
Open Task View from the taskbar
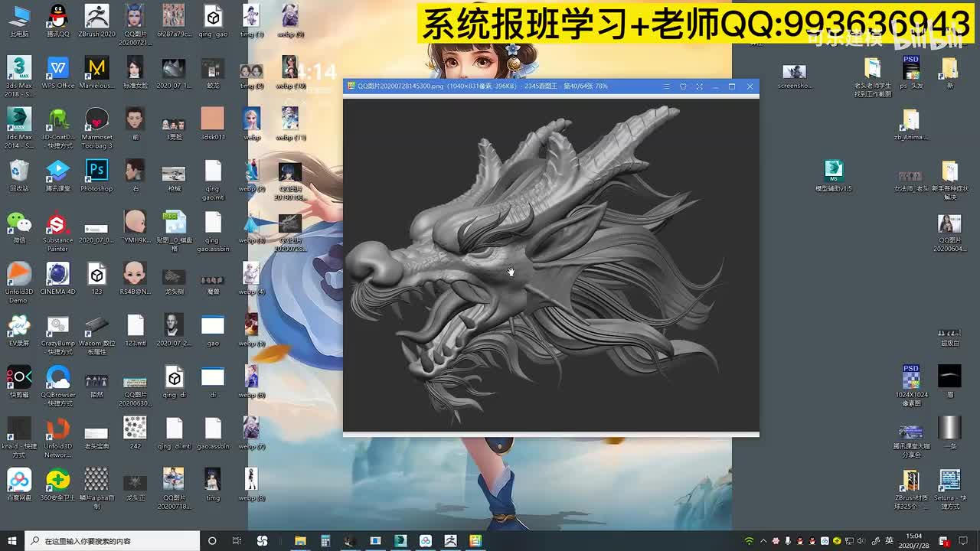click(237, 540)
